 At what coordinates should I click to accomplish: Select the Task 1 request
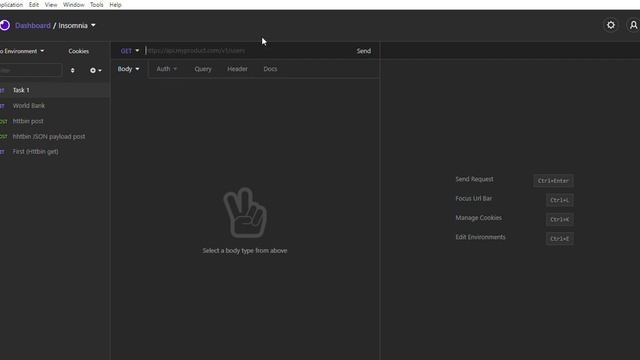55,90
